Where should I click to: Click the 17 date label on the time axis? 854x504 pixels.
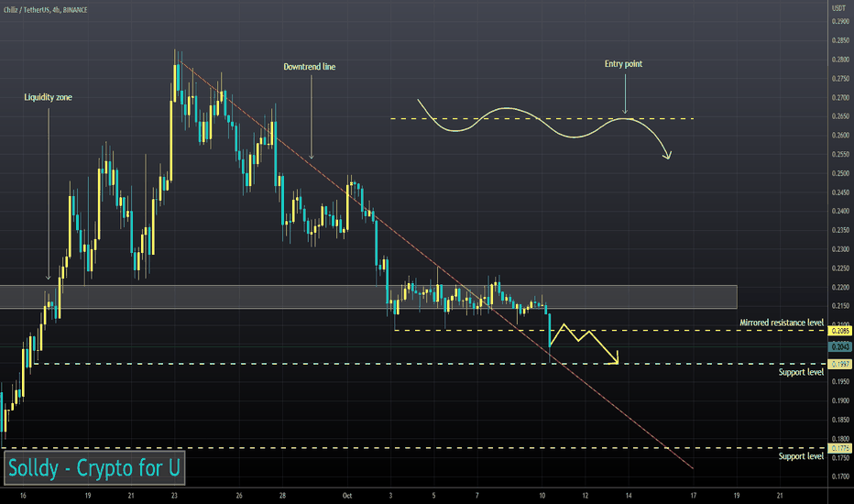click(694, 495)
